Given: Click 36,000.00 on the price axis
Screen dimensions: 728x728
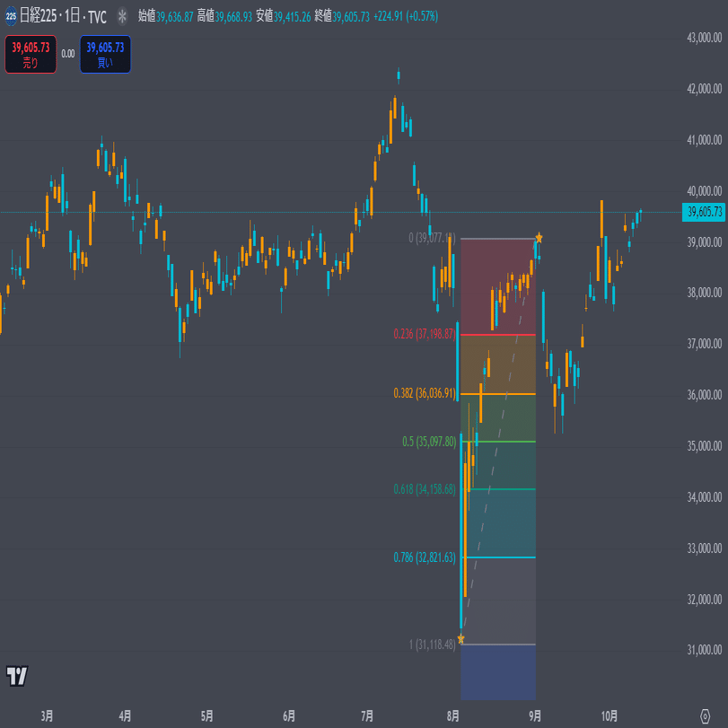Looking at the screenshot, I should [705, 395].
